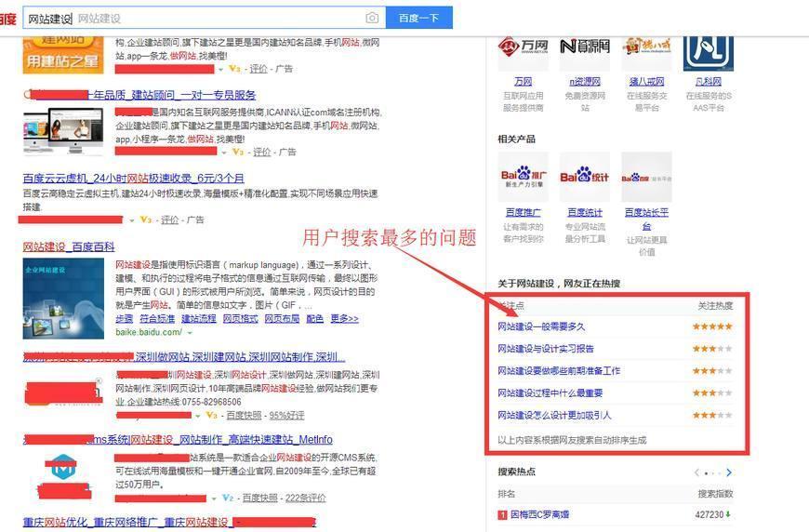Click 百度快照 next to 222条评价

260,498
